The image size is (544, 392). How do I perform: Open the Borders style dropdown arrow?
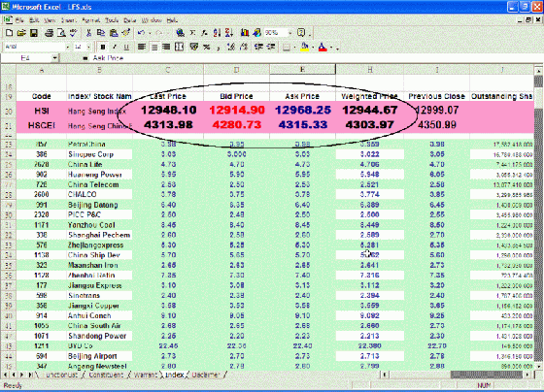point(294,47)
